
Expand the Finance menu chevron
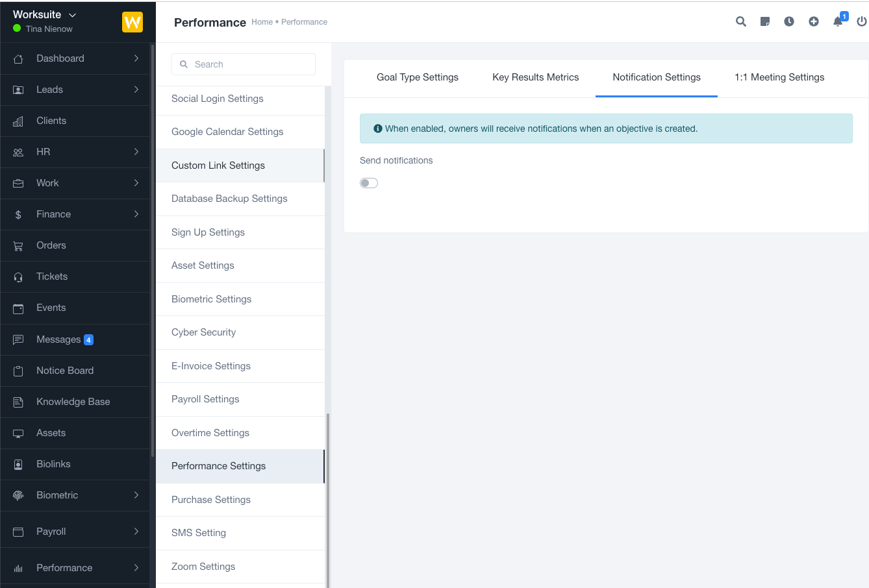[x=136, y=214]
